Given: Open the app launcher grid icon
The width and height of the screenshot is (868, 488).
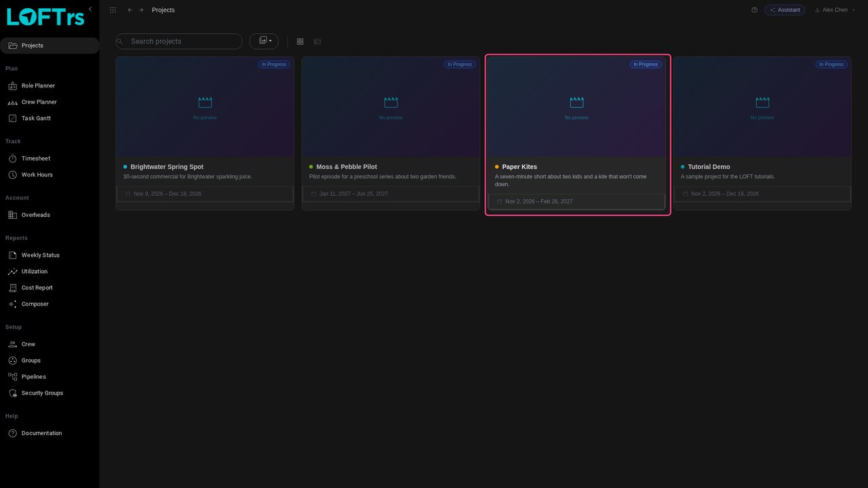Looking at the screenshot, I should pyautogui.click(x=113, y=10).
